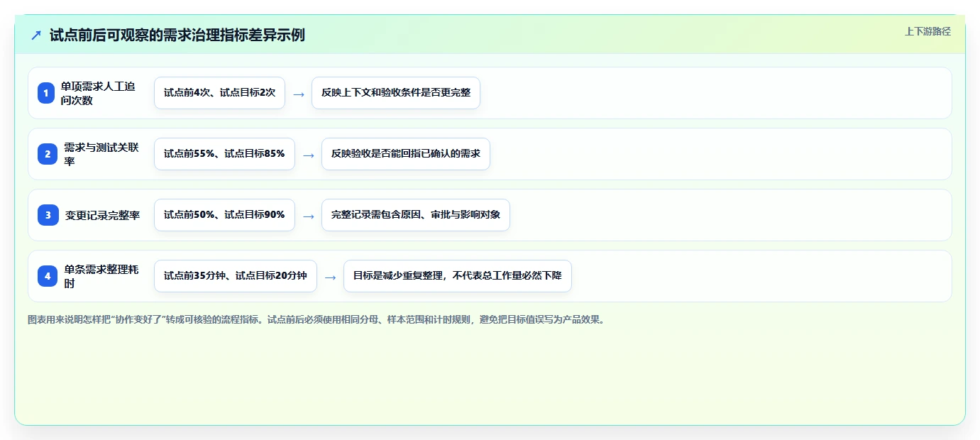Click the 反映验收是否能回指已确认的需求 box

[x=406, y=154]
